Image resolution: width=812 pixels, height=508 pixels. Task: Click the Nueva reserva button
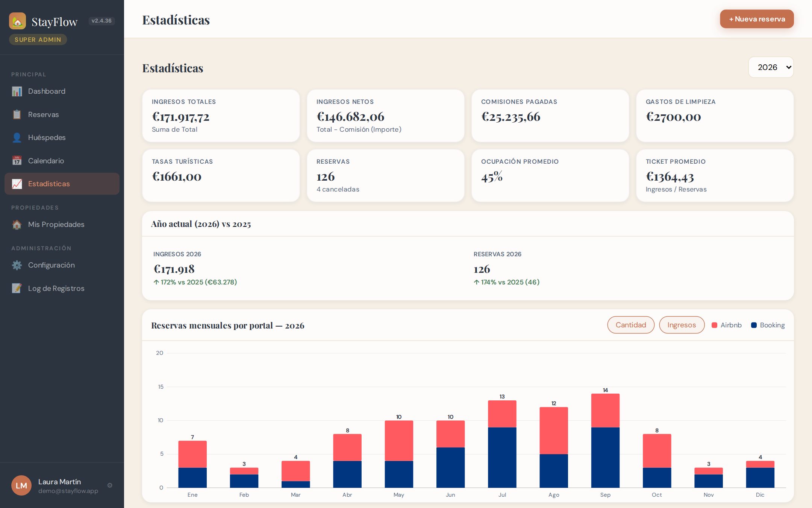(x=757, y=19)
